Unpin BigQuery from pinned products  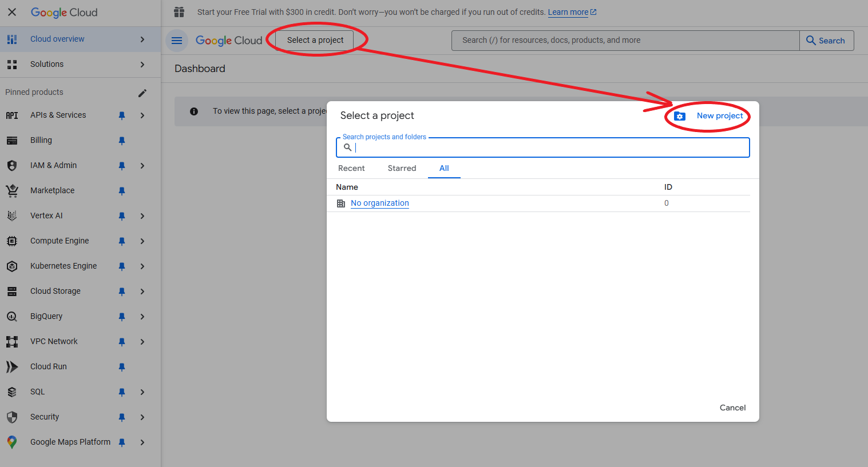[x=122, y=317]
